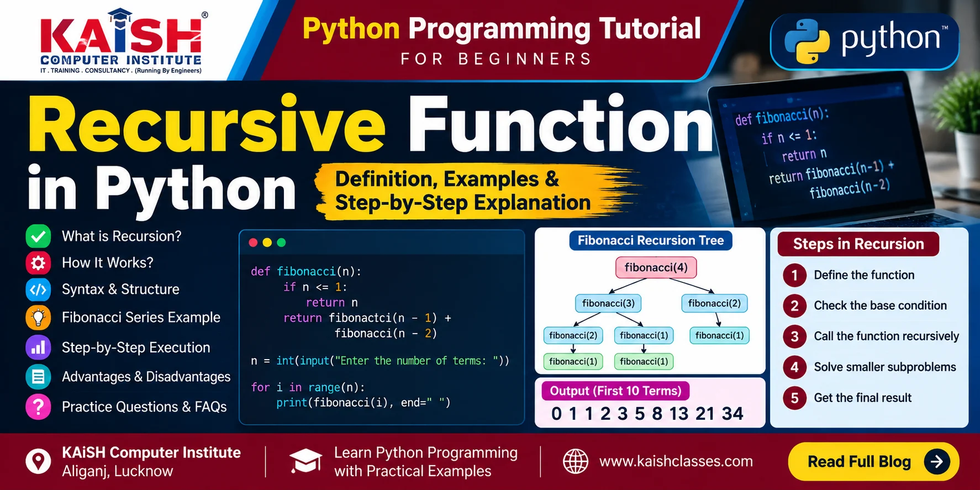The height and width of the screenshot is (490, 980).
Task: Click the Steps in Recursion header
Action: tap(858, 244)
